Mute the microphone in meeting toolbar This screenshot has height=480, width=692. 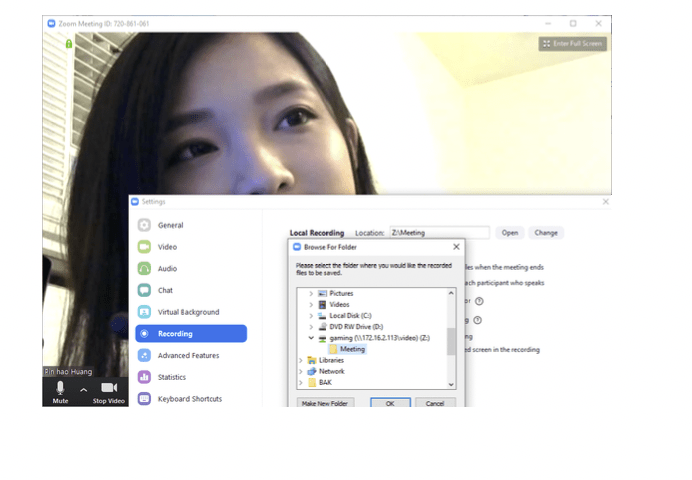click(60, 390)
